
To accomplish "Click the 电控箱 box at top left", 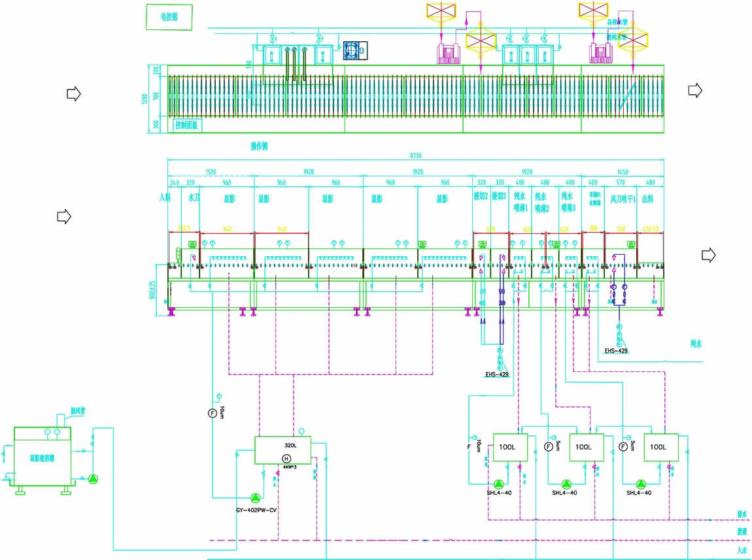I will 168,18.
